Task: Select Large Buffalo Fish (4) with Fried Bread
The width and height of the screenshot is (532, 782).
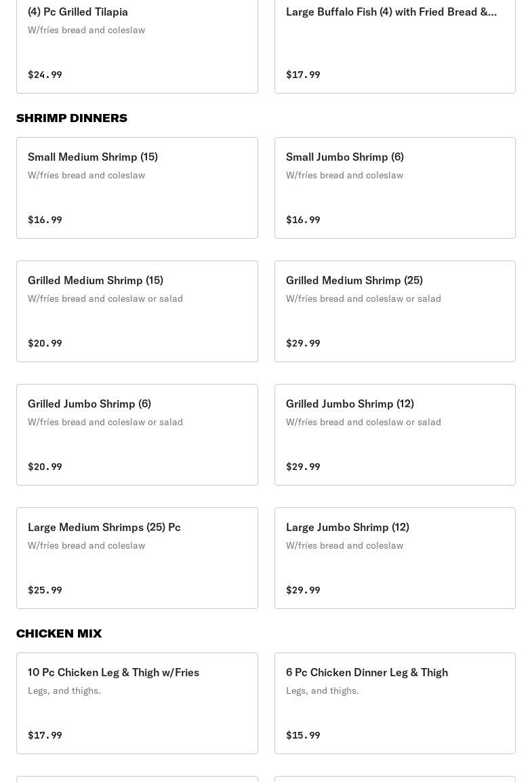Action: [x=395, y=46]
